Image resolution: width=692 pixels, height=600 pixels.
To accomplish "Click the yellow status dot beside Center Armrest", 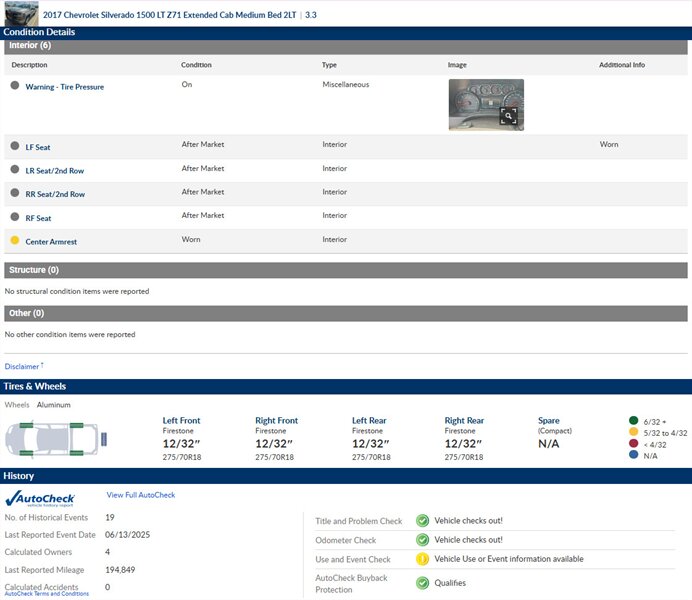I will click(x=15, y=240).
